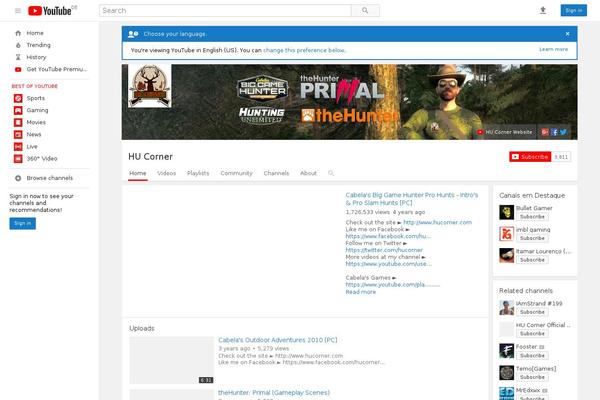Click the HU Corner deer avatar
Image resolution: width=600 pixels, height=400 pixels.
150,86
